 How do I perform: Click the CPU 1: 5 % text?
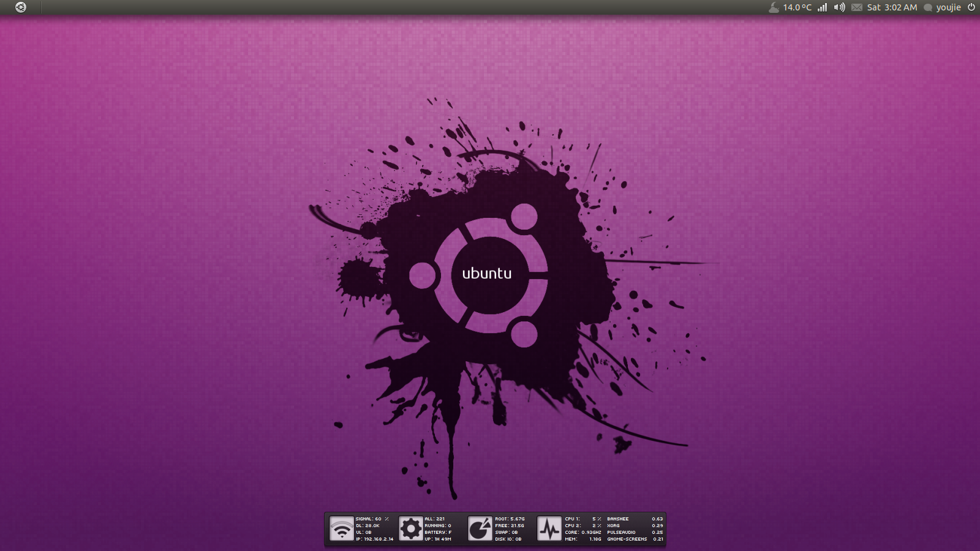pos(583,519)
